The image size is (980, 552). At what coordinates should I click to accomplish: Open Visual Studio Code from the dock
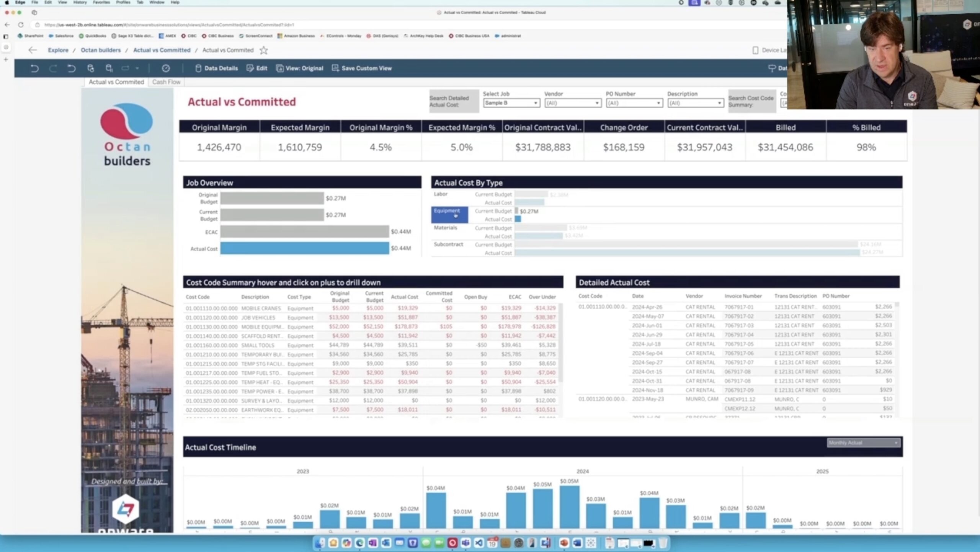point(479,543)
